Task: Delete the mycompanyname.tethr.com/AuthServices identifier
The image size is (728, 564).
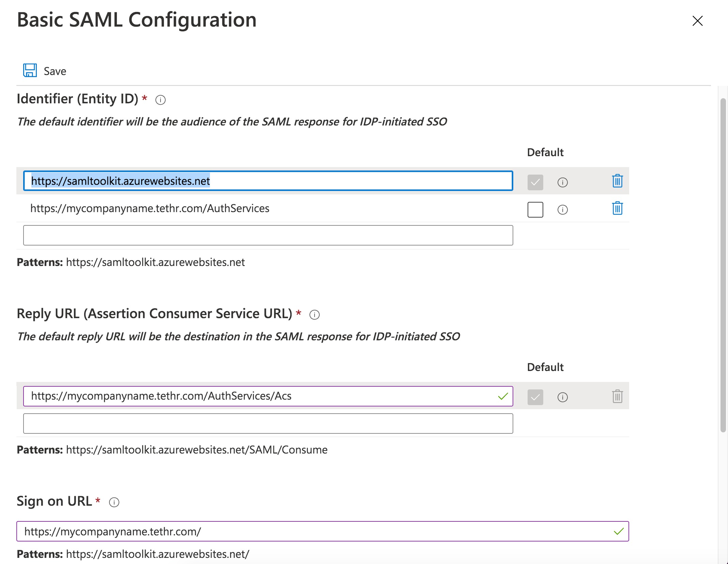Action: coord(617,208)
